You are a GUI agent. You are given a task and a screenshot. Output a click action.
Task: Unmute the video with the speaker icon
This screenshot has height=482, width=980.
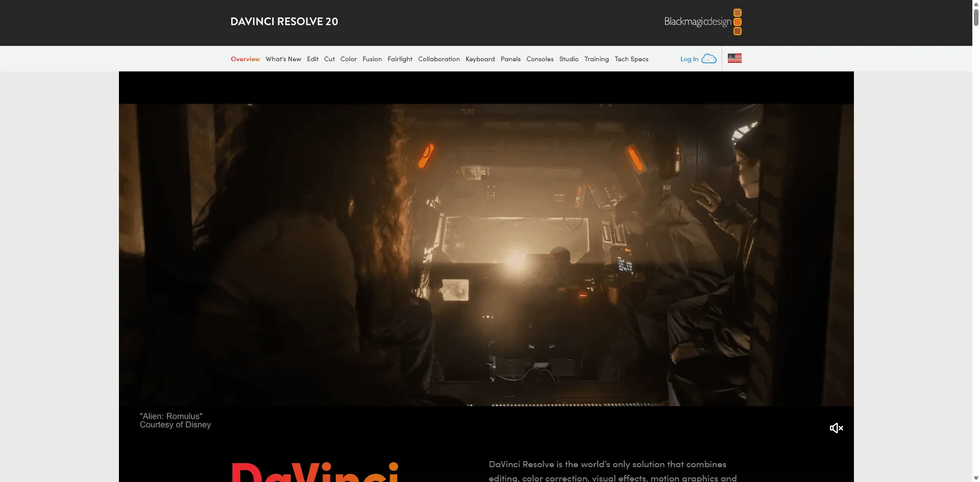(x=836, y=428)
